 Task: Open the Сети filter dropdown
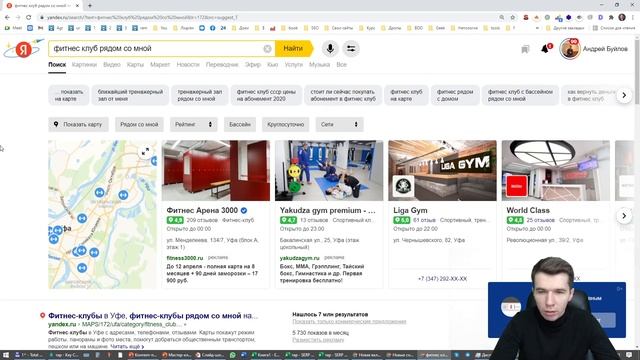pos(339,124)
